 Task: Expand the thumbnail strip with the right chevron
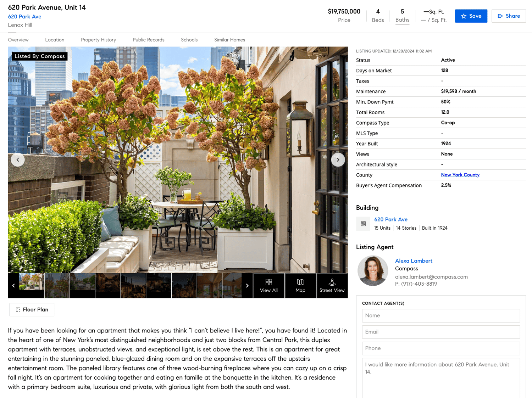click(247, 285)
